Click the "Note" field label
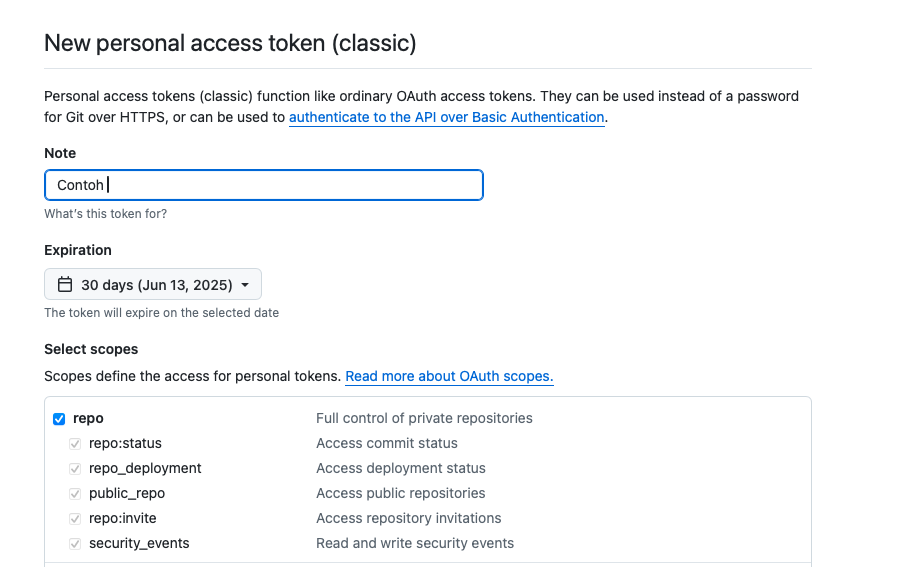Image resolution: width=897 pixels, height=567 pixels. [x=60, y=153]
